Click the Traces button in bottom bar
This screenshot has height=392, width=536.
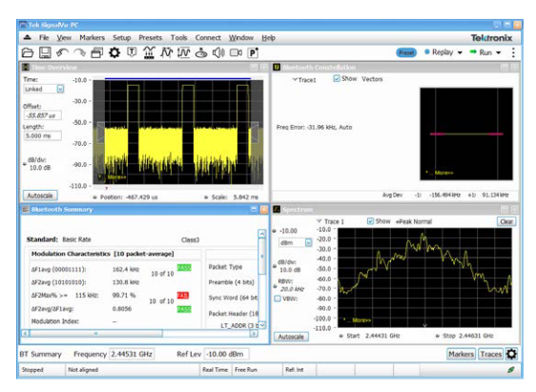(x=490, y=354)
